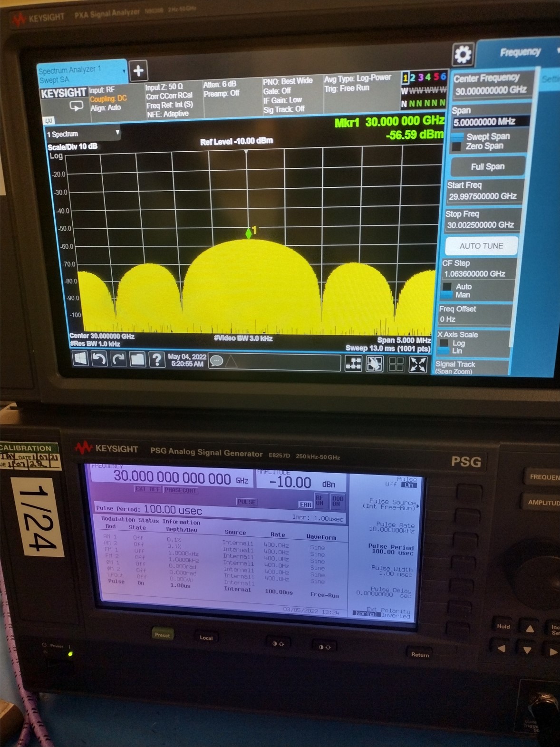Click the Preset button on the PSG generator
This screenshot has height=747, width=560.
pos(162,634)
